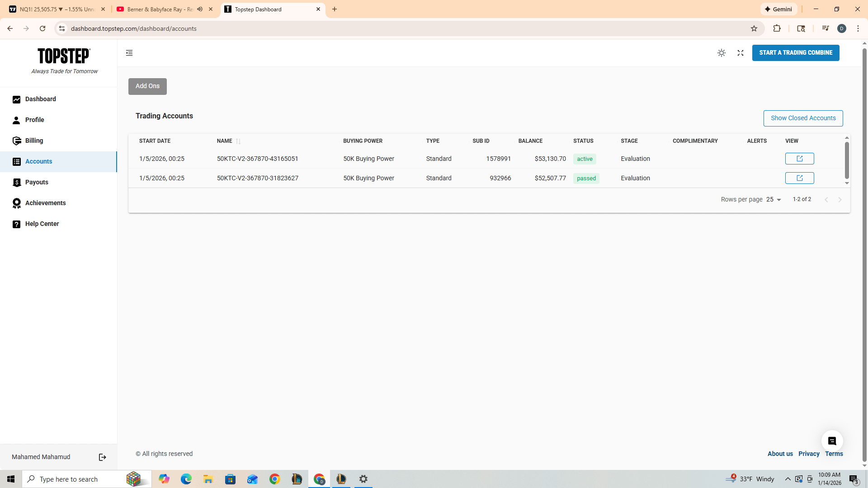Open the Help Center section
The image size is (868, 488).
[x=42, y=224]
